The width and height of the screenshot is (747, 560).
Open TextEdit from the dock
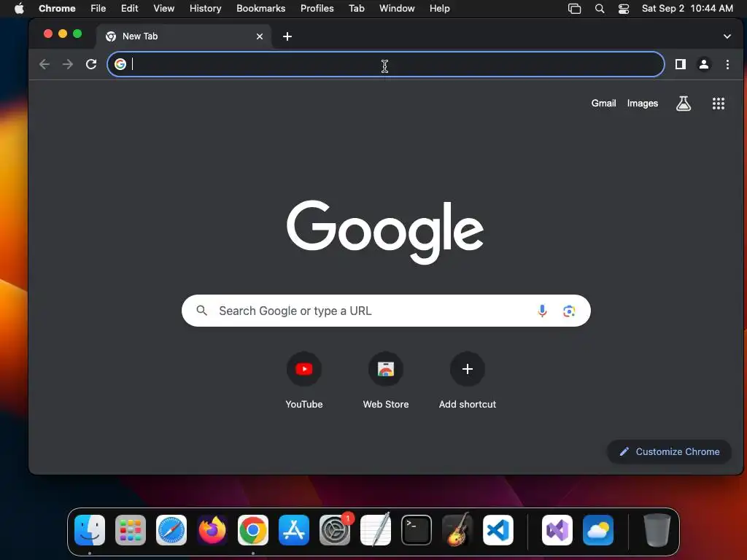[x=376, y=530]
